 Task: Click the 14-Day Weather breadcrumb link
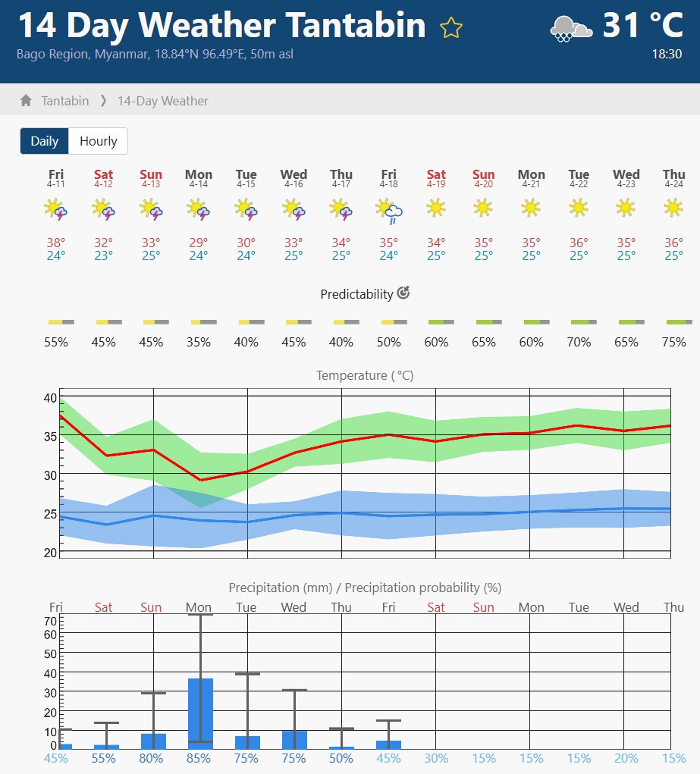[163, 101]
